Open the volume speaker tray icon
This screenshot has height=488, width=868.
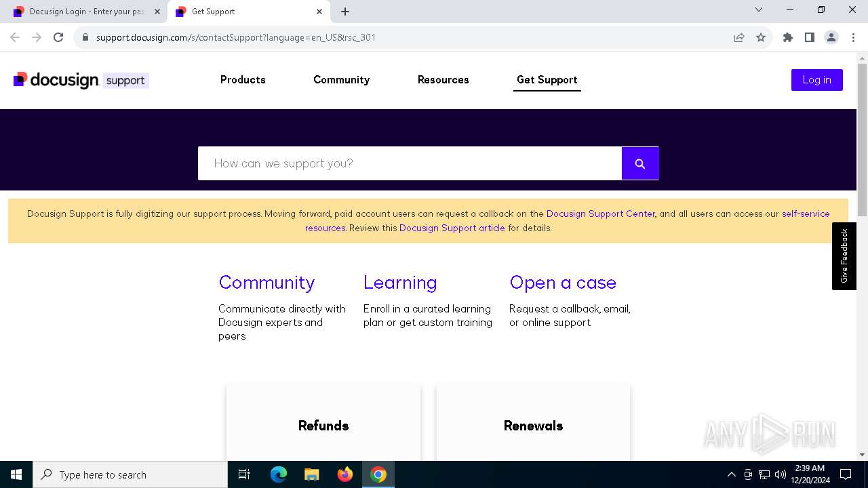click(x=781, y=474)
